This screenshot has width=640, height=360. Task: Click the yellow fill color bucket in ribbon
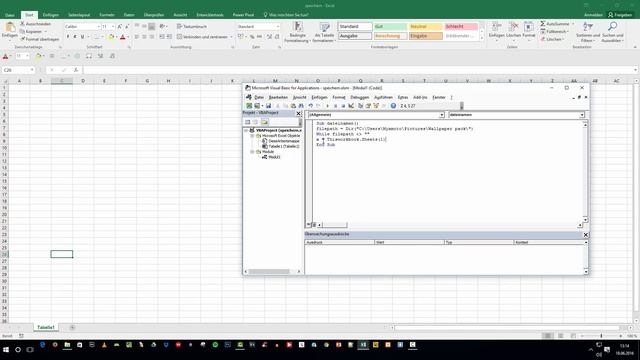coord(111,37)
